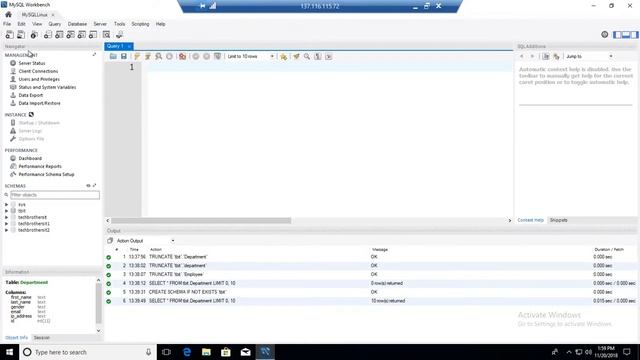Expand the techbrothersit1 schema node

pyautogui.click(x=7, y=224)
